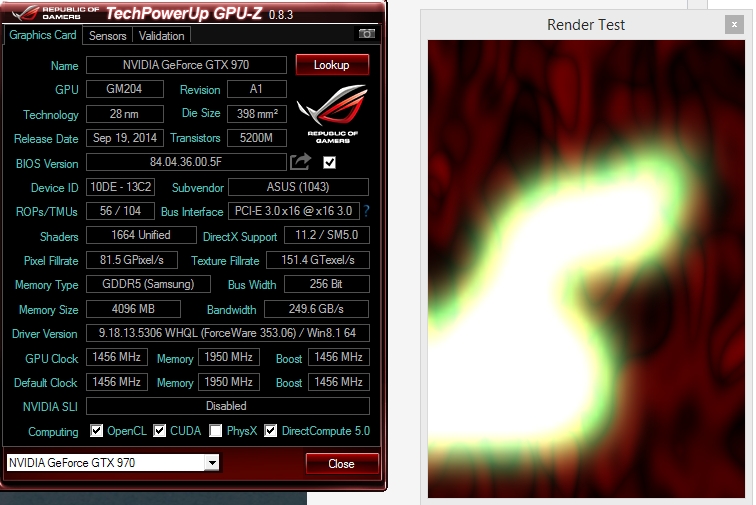Toggle the checkbox beside BIOS Version
Image resolution: width=756 pixels, height=505 pixels.
coord(330,162)
